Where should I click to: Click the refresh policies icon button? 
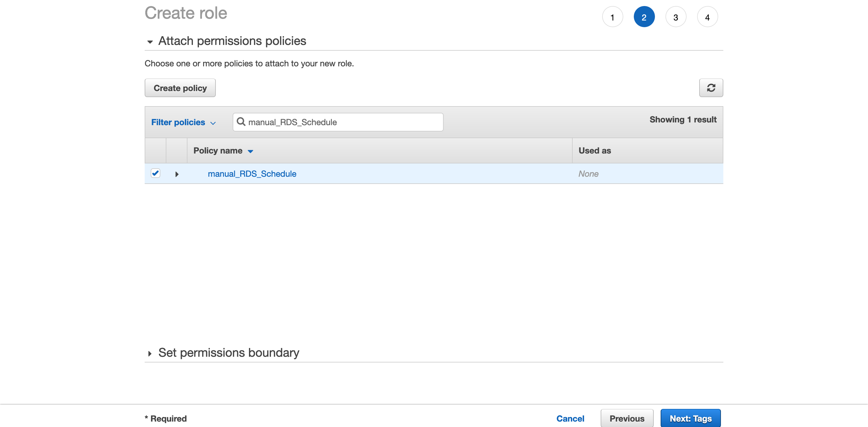tap(711, 88)
